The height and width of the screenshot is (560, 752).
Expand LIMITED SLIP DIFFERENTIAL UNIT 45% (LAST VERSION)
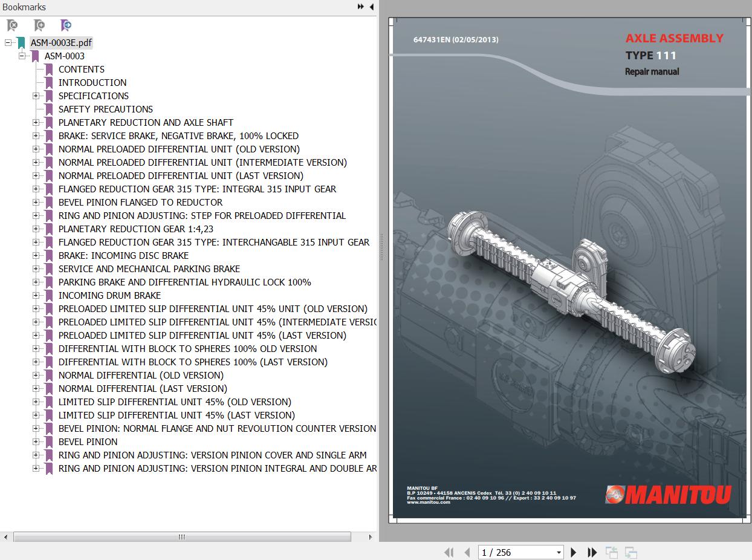(x=36, y=415)
